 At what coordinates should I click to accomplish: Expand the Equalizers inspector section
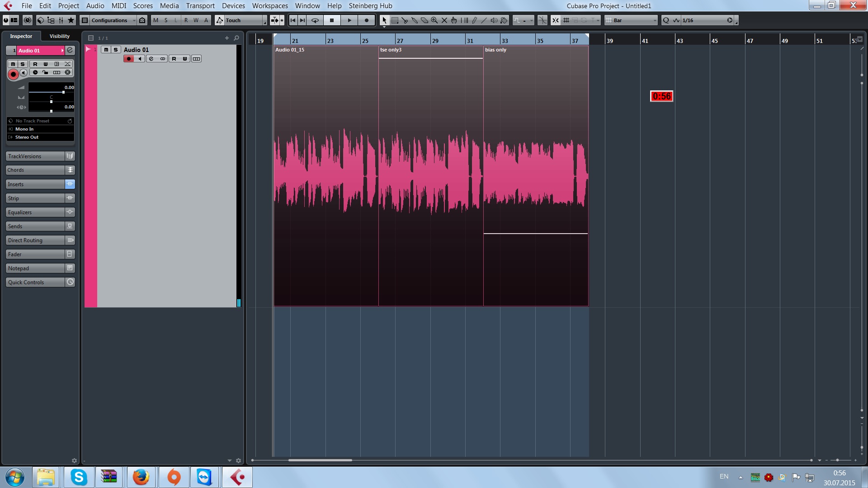(35, 212)
